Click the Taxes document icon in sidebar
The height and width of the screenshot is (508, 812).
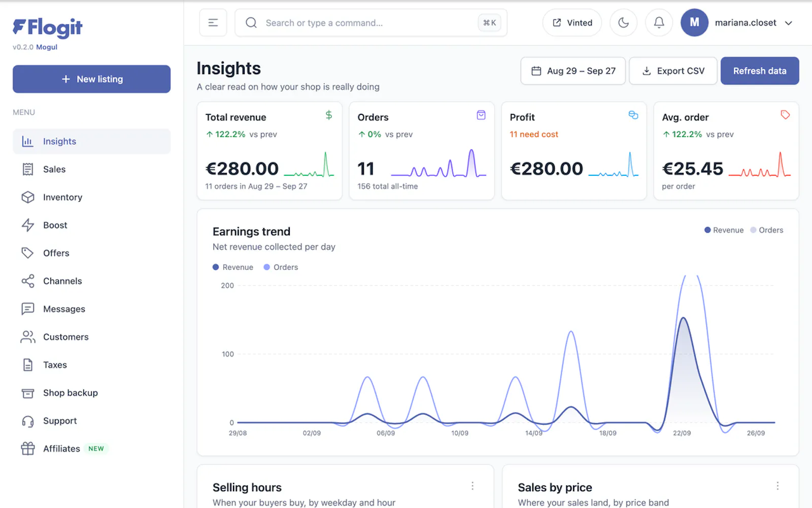(x=27, y=365)
